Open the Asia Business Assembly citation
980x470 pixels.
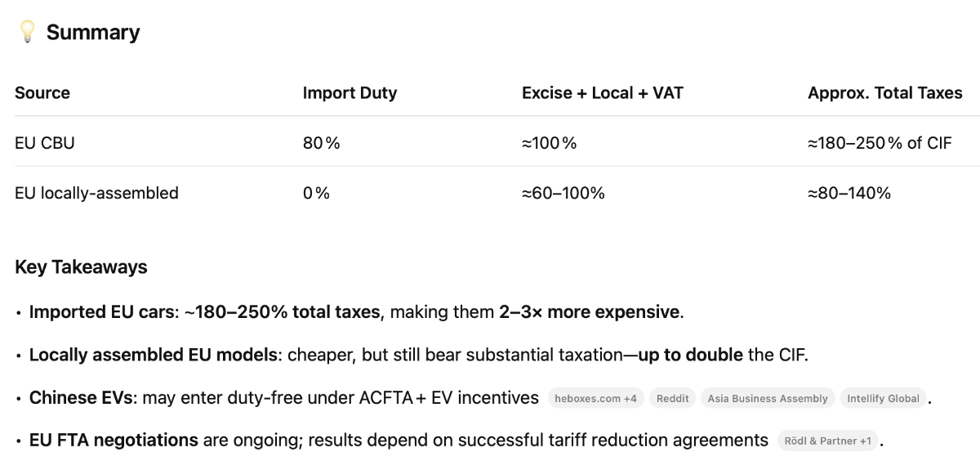(768, 399)
